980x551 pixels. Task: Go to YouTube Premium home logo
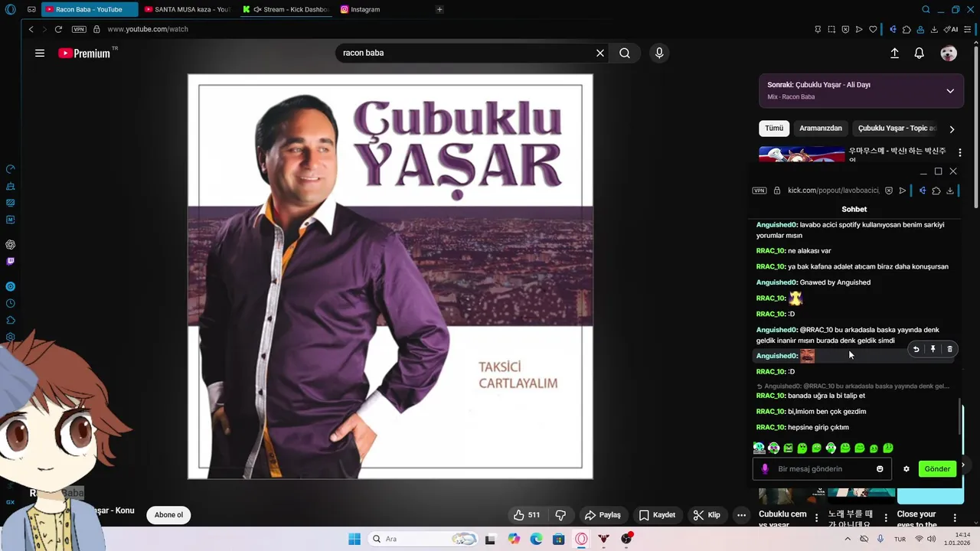[87, 53]
